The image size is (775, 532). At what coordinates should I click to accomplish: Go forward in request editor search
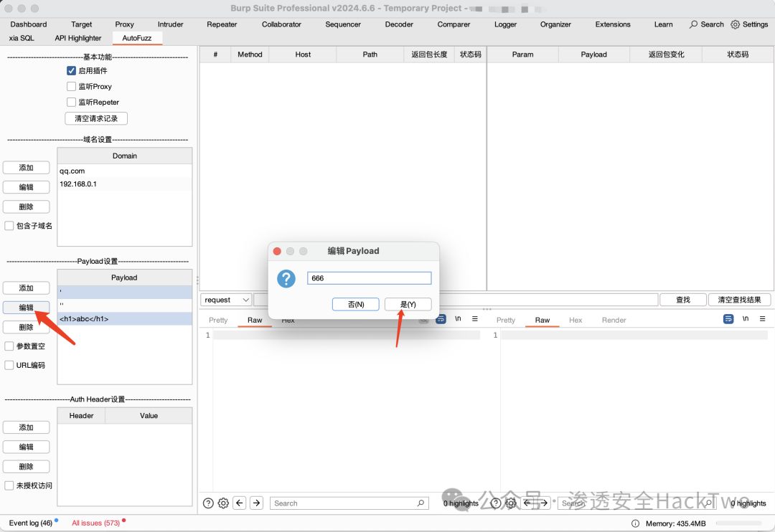256,503
